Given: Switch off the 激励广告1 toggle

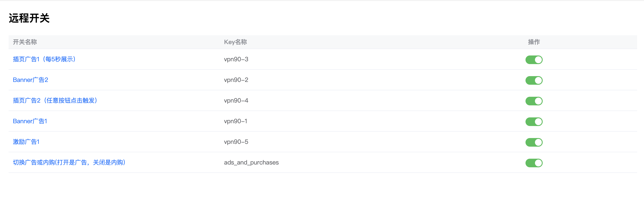Looking at the screenshot, I should tap(534, 142).
